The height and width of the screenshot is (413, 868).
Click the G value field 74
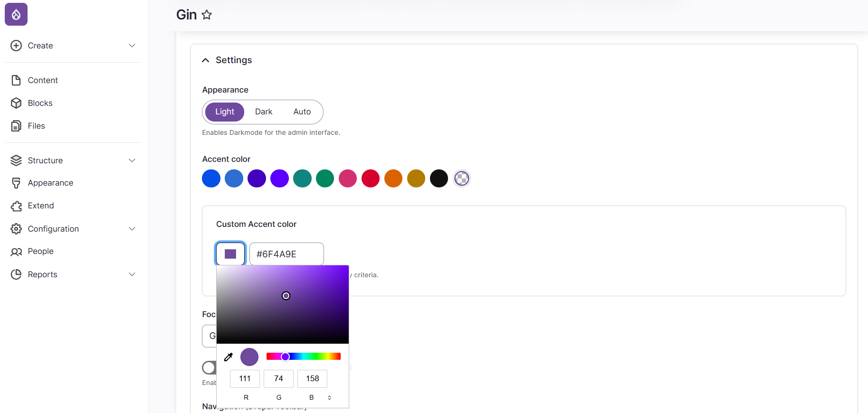pos(278,379)
